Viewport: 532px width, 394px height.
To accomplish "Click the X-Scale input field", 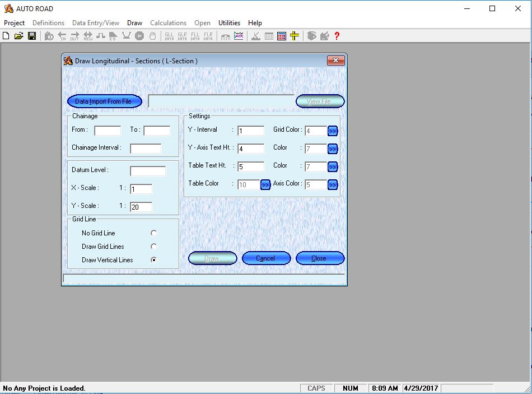I will (x=141, y=189).
